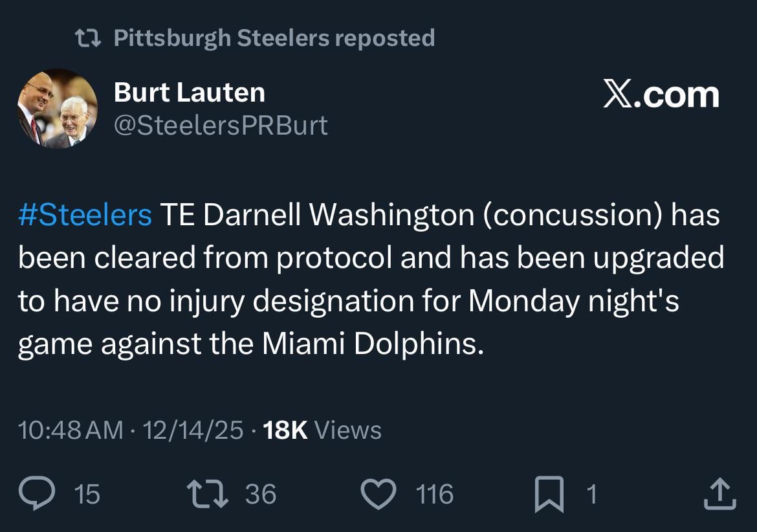Select the tweet body text
Screen dimensions: 757x532
click(x=372, y=278)
